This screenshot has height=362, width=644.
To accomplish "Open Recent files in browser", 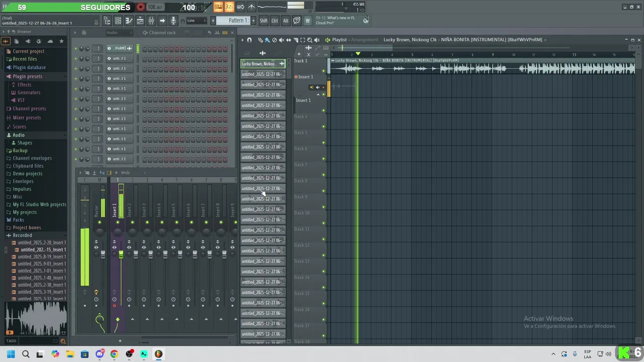I will coord(25,59).
